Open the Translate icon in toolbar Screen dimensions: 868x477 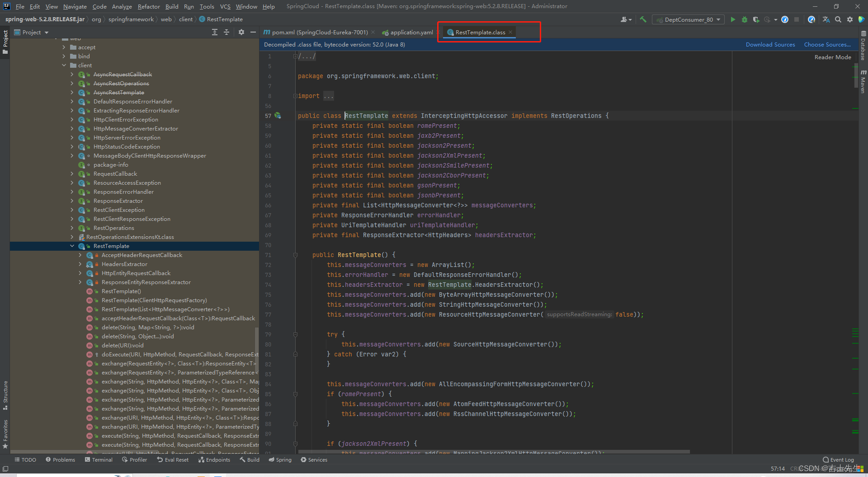pos(826,19)
